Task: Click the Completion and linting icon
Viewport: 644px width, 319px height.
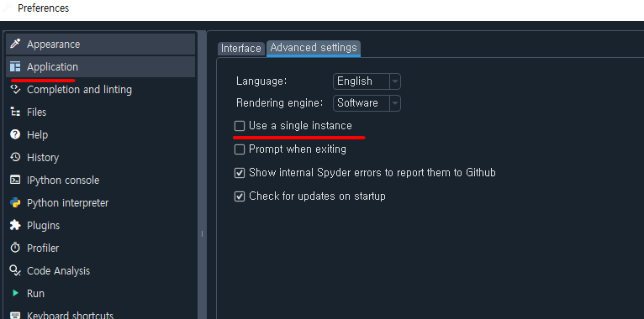Action: pos(15,89)
